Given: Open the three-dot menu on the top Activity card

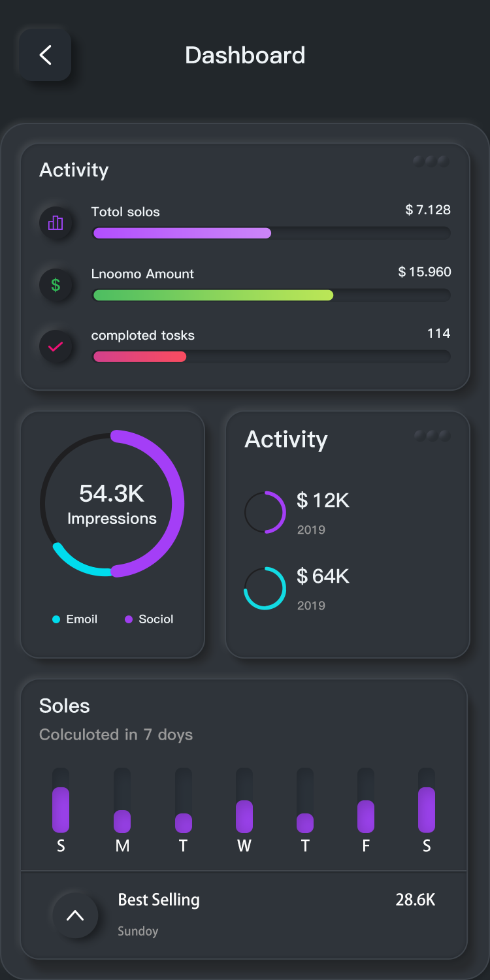Looking at the screenshot, I should tap(431, 161).
